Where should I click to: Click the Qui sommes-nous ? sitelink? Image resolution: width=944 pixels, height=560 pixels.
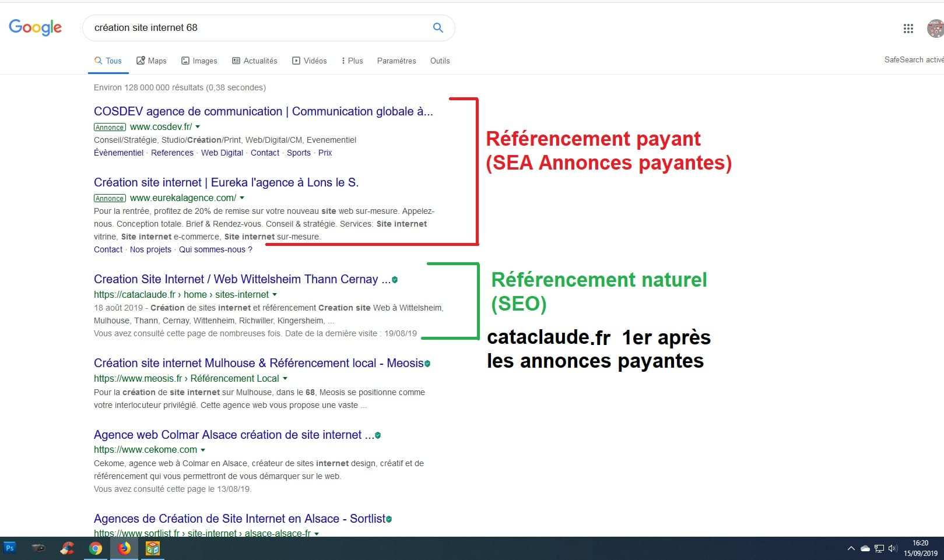pos(216,249)
